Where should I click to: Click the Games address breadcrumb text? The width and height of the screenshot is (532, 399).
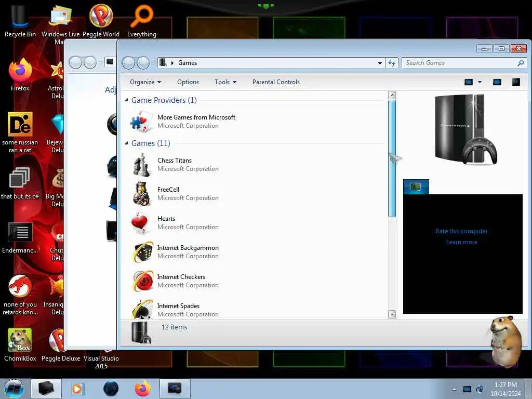(188, 63)
